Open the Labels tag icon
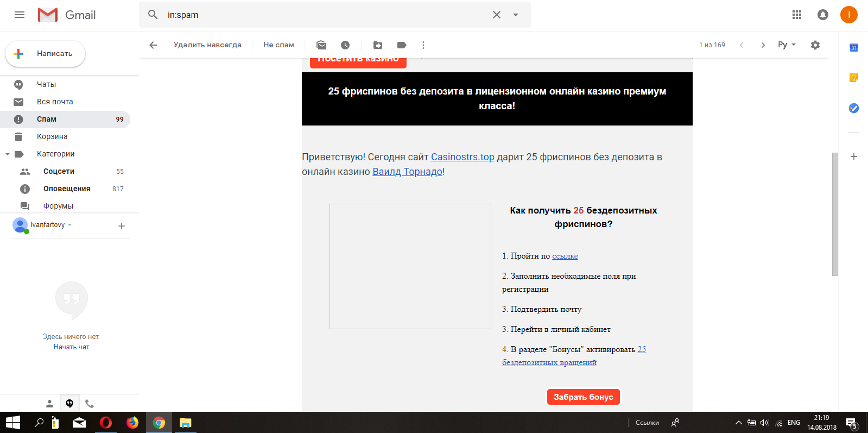 click(x=402, y=45)
